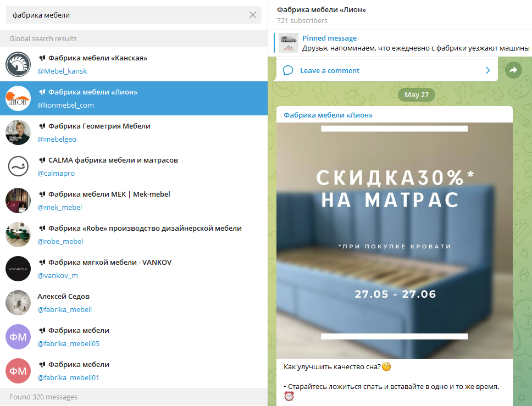Click the May 27 date badge

[x=416, y=95]
